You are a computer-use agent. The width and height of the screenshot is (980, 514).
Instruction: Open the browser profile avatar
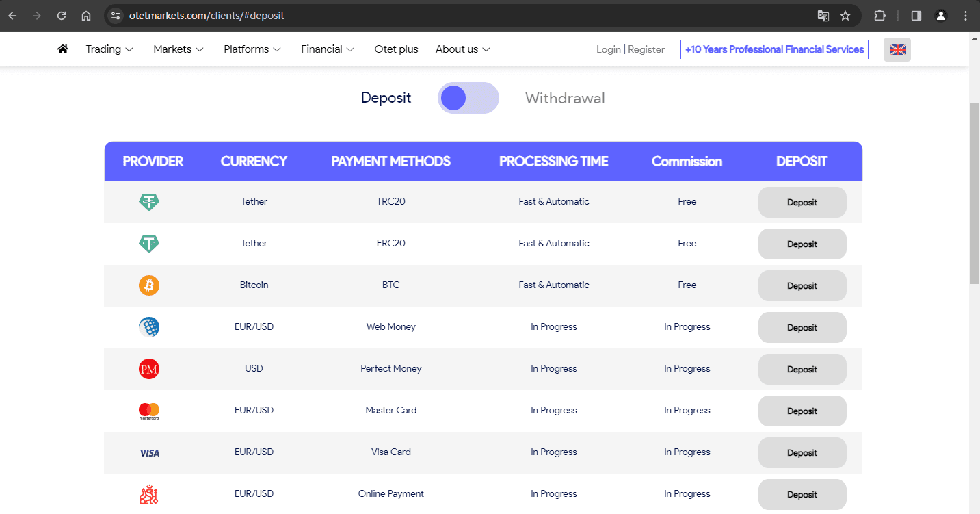pos(941,15)
